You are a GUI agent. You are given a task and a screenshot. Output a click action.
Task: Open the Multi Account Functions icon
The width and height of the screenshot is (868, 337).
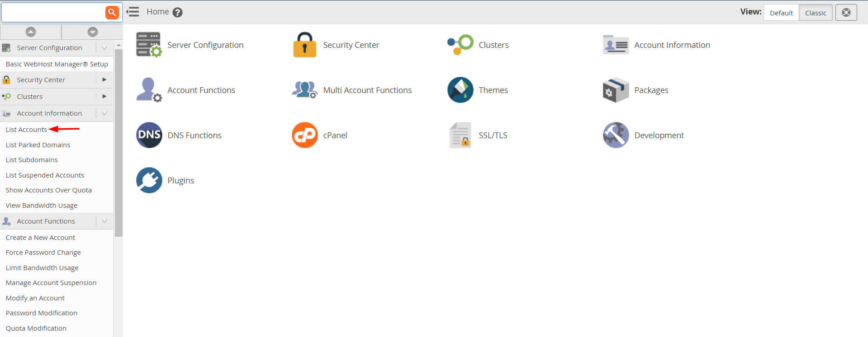[304, 90]
